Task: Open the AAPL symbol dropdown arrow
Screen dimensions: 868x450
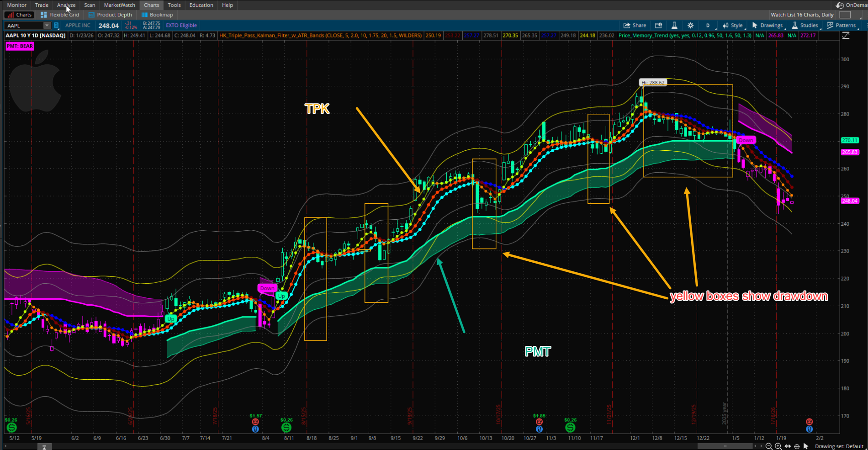Action: coord(47,26)
